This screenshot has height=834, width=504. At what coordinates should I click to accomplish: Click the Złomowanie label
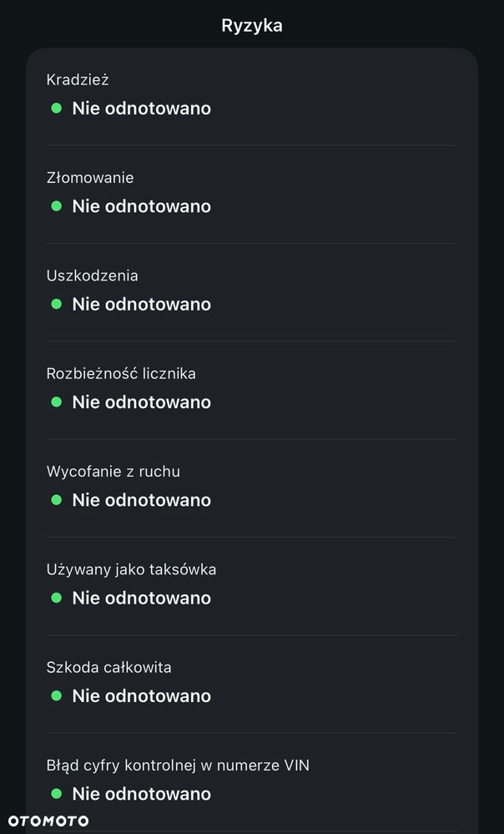[x=90, y=178]
